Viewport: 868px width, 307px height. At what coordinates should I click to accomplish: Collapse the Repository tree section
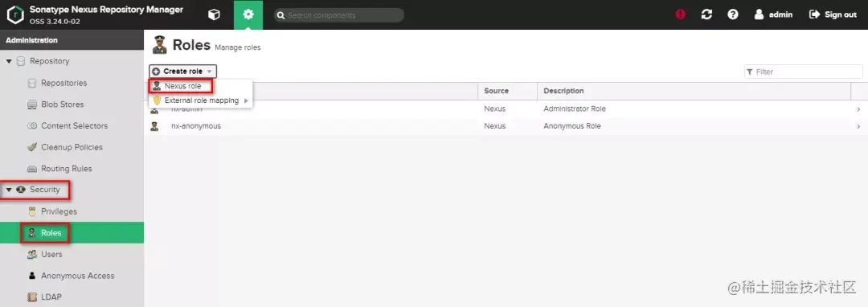pos(9,61)
